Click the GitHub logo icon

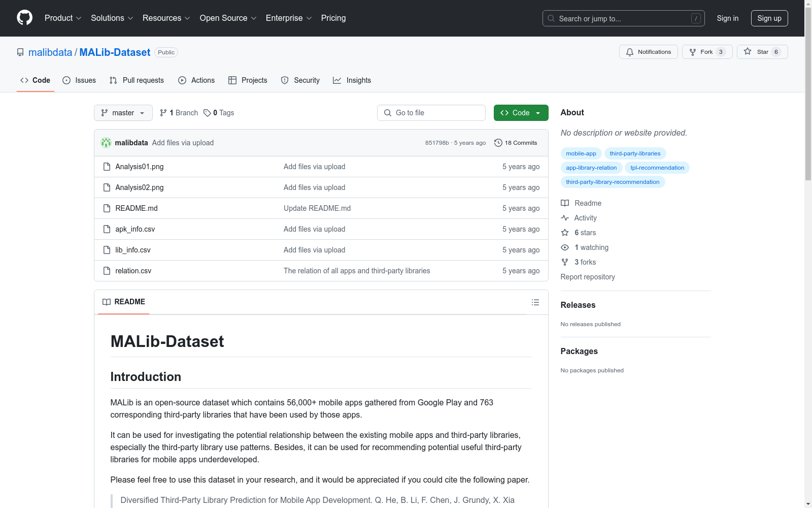coord(24,18)
